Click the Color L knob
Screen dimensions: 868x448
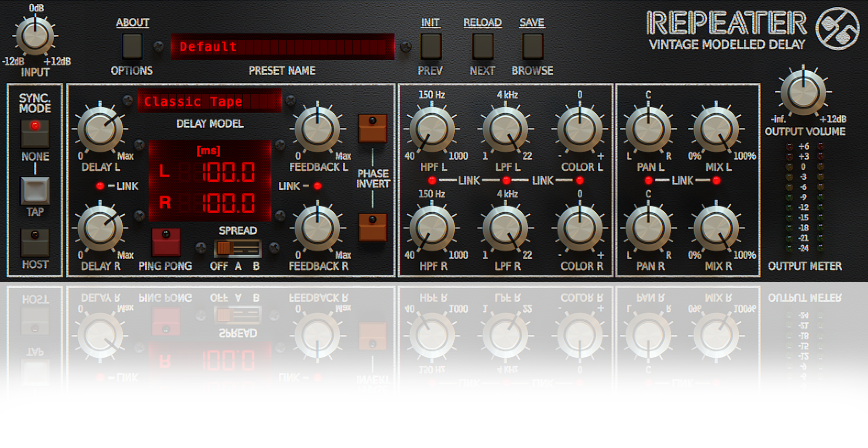coord(580,129)
